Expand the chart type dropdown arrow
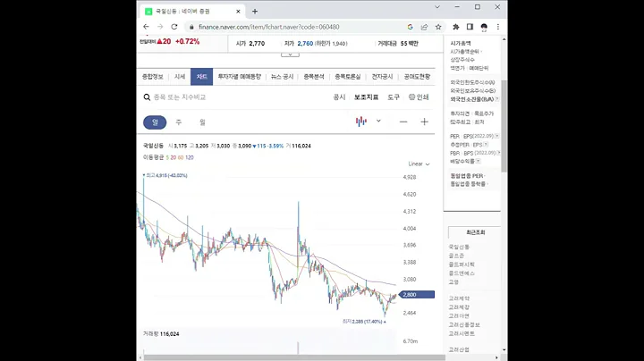The image size is (644, 361). click(x=378, y=121)
